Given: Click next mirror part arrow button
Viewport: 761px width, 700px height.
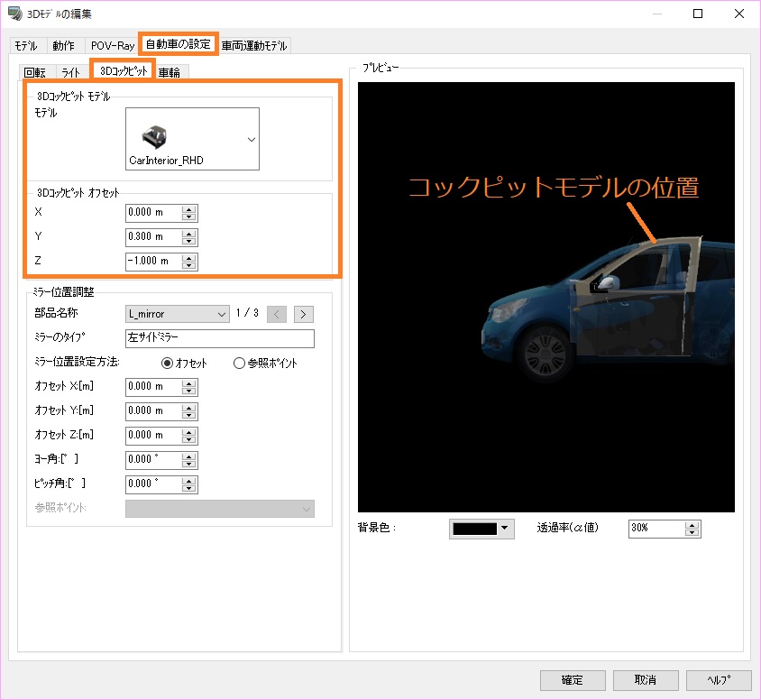Looking at the screenshot, I should 304,314.
